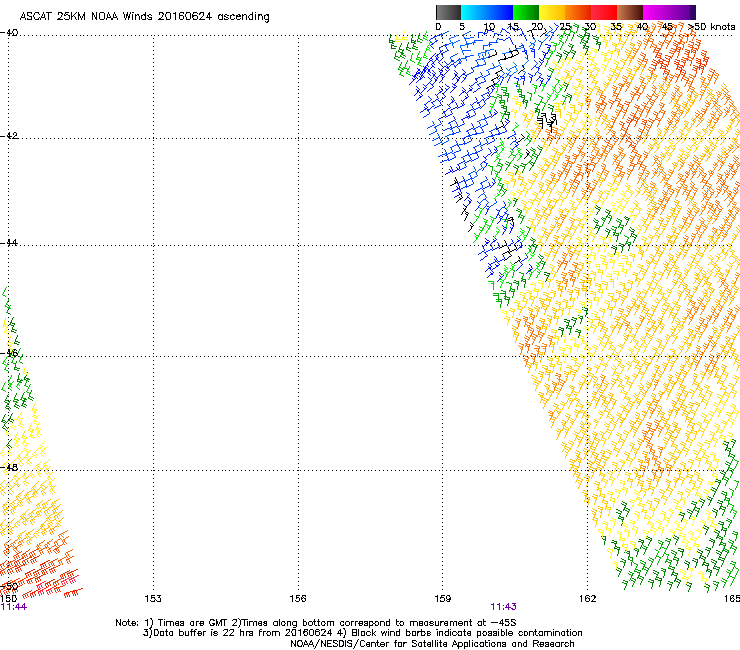Click the 'Data buffer is 22 hrs' note line
740x650 pixels.
[x=362, y=633]
